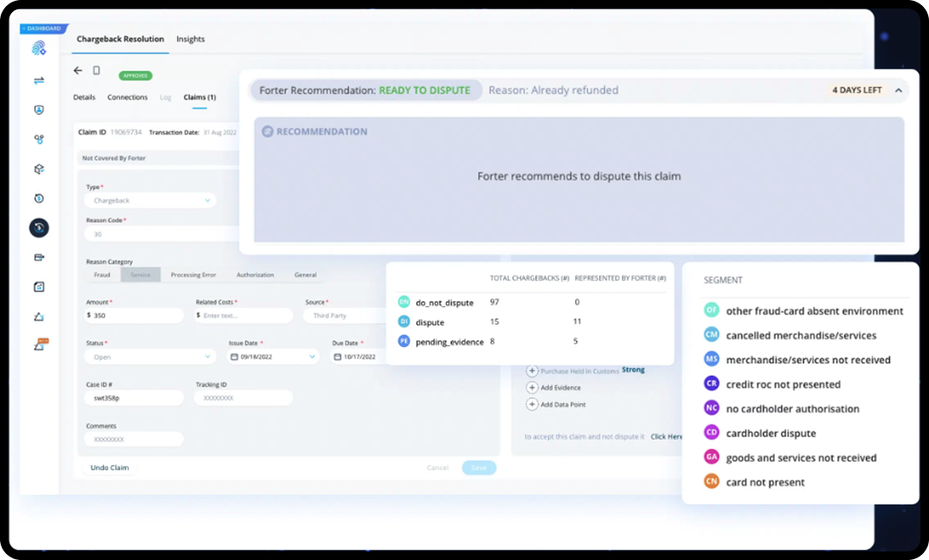This screenshot has width=929, height=560.
Task: Click the Recommendation header circle icon
Action: coord(268,131)
